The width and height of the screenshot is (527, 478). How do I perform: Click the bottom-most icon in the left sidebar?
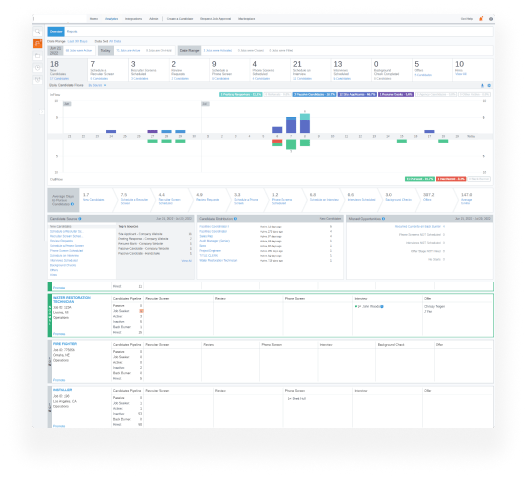click(x=38, y=80)
